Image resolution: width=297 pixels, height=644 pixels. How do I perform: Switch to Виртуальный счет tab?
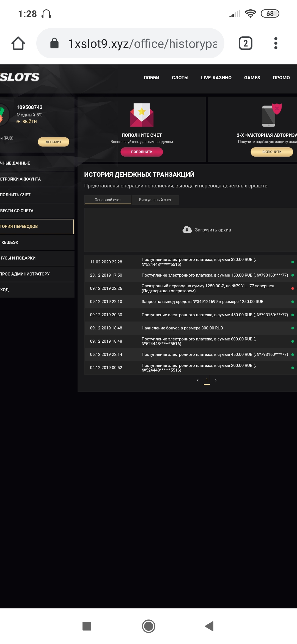coord(155,200)
